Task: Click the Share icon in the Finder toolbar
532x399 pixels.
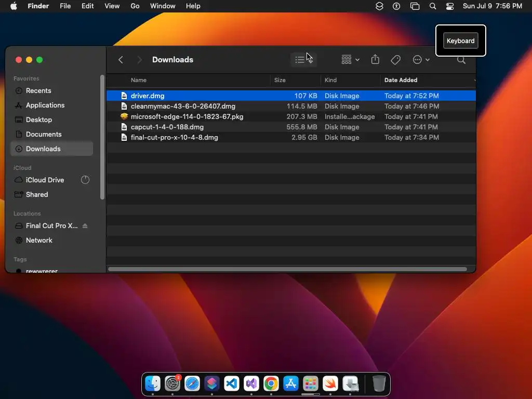Action: (x=375, y=59)
